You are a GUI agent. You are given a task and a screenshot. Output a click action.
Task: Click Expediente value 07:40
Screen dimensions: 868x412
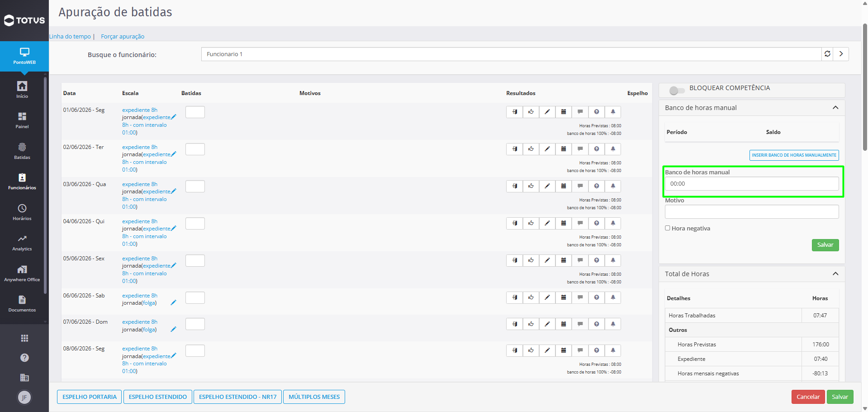(x=821, y=359)
